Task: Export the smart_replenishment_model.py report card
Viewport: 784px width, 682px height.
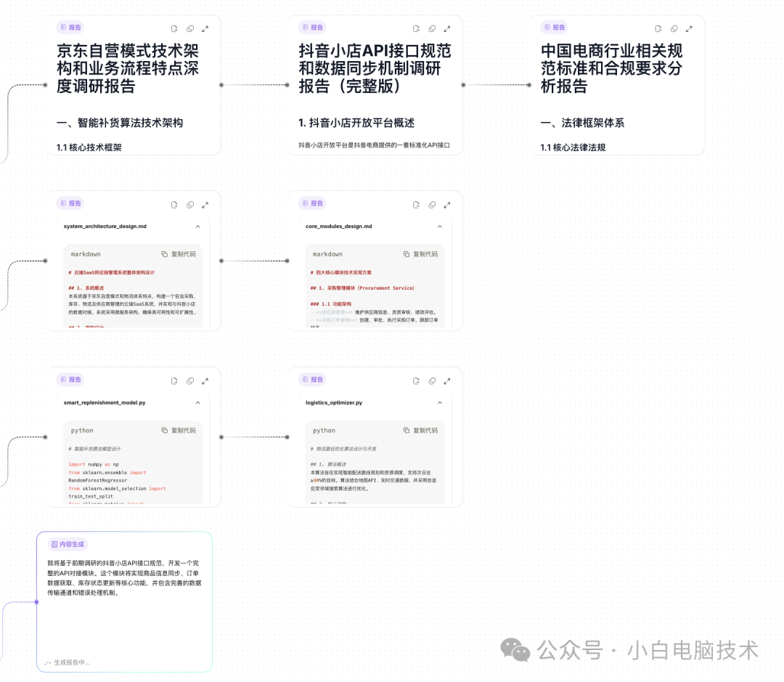Action: point(174,381)
